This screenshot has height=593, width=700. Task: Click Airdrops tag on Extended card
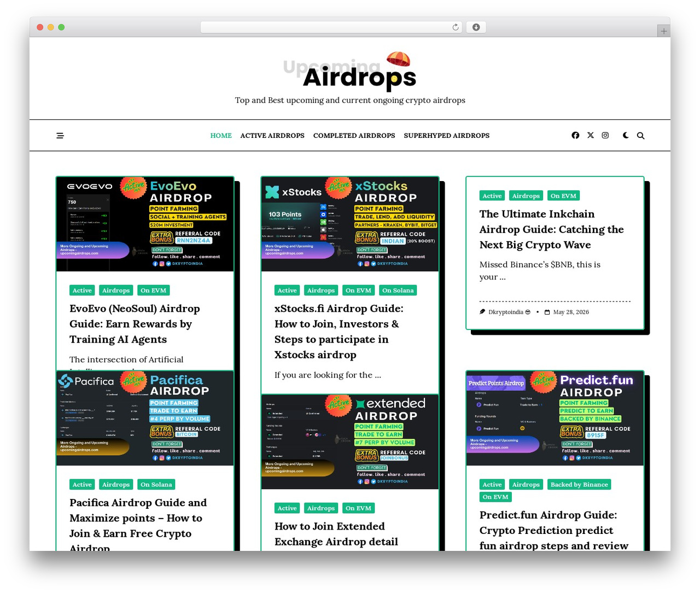pyautogui.click(x=321, y=508)
